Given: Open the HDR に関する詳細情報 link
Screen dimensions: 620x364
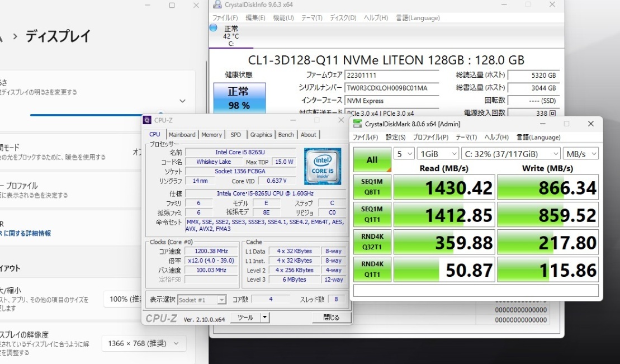Looking at the screenshot, I should pyautogui.click(x=25, y=233).
